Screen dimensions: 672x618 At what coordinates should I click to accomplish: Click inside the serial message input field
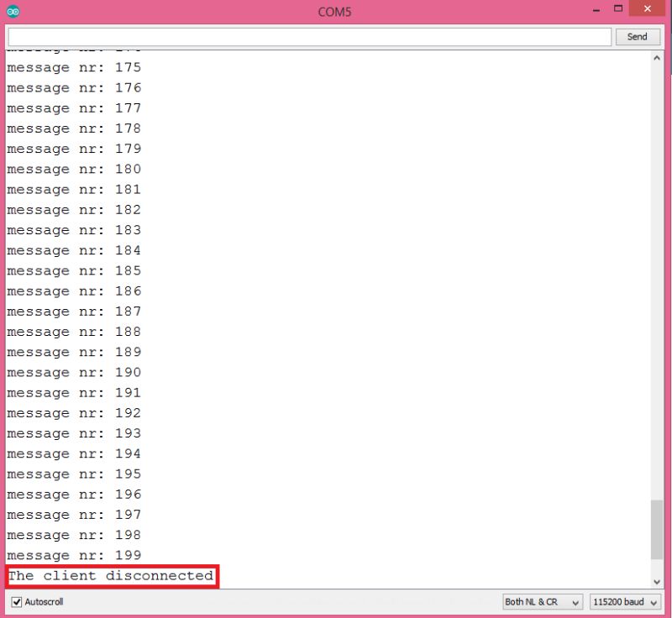[308, 36]
